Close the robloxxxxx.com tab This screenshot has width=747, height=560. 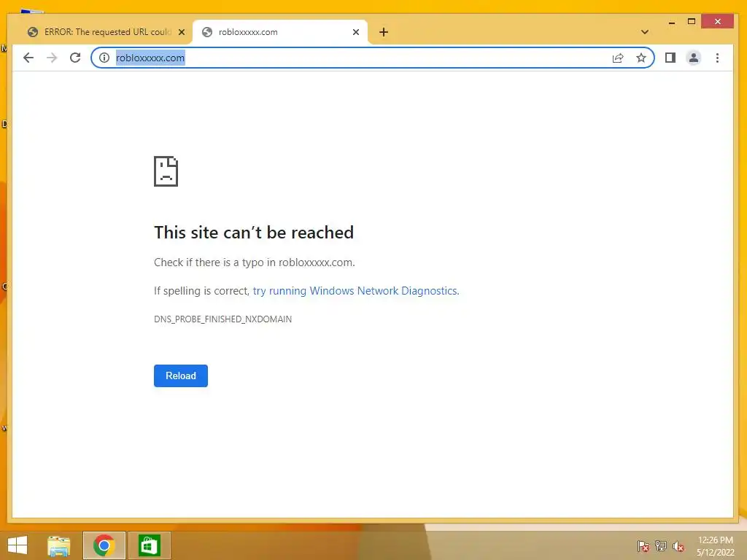(x=356, y=32)
